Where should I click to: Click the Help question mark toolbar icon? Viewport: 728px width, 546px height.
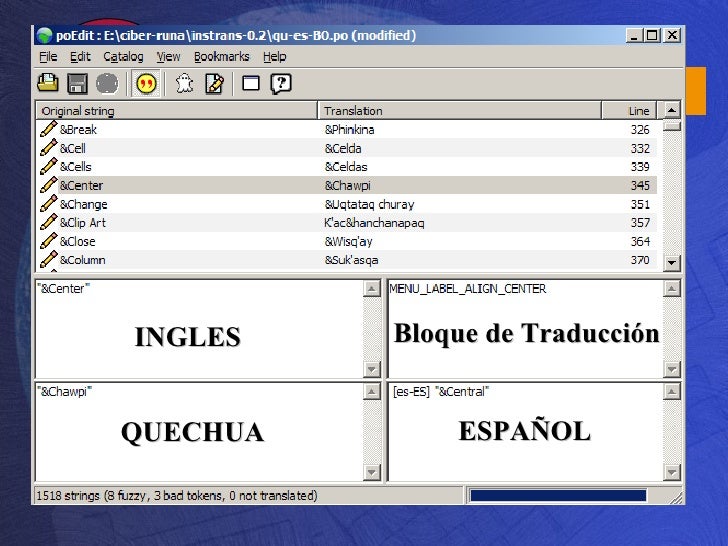coord(281,84)
